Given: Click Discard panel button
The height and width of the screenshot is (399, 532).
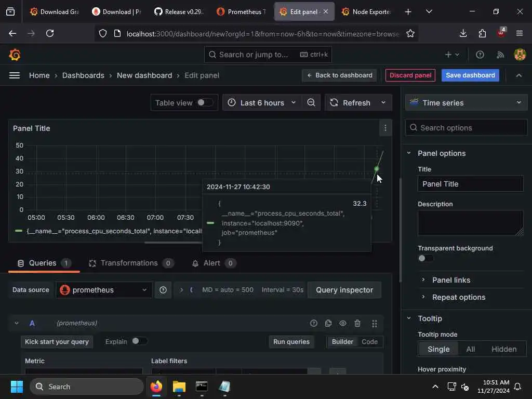Looking at the screenshot, I should pos(410,75).
